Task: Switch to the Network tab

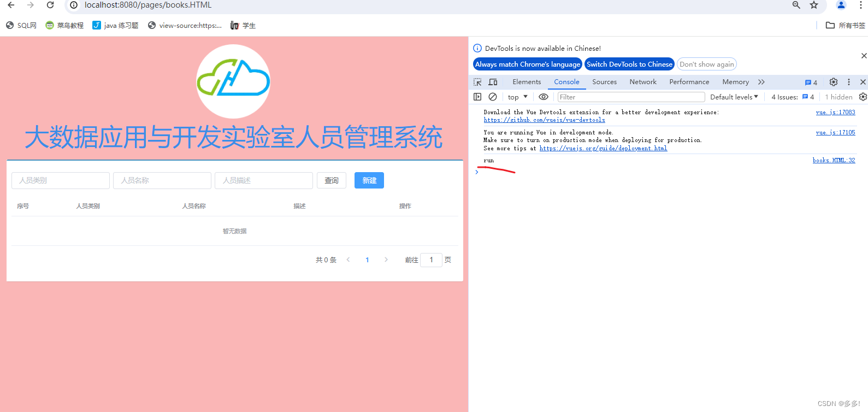Action: pyautogui.click(x=643, y=82)
